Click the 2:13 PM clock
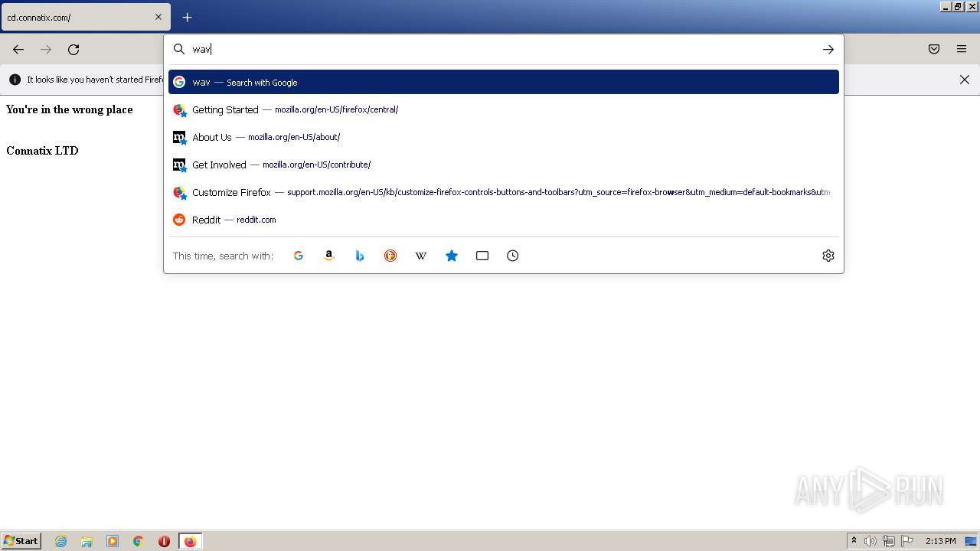 click(x=940, y=541)
